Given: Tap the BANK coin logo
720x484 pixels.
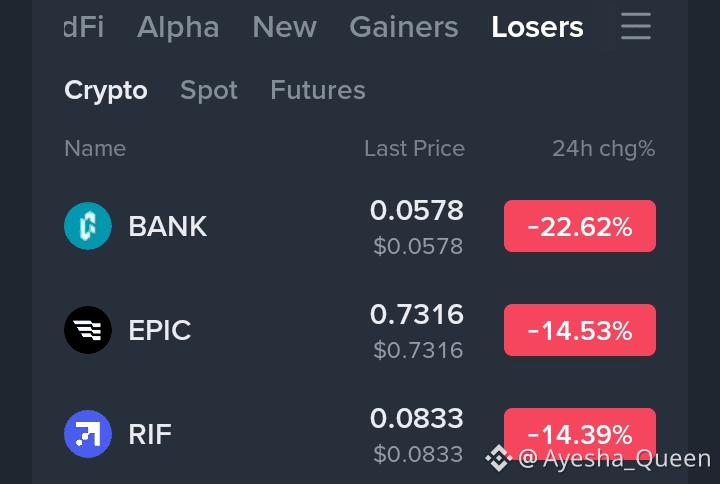Looking at the screenshot, I should pos(88,226).
